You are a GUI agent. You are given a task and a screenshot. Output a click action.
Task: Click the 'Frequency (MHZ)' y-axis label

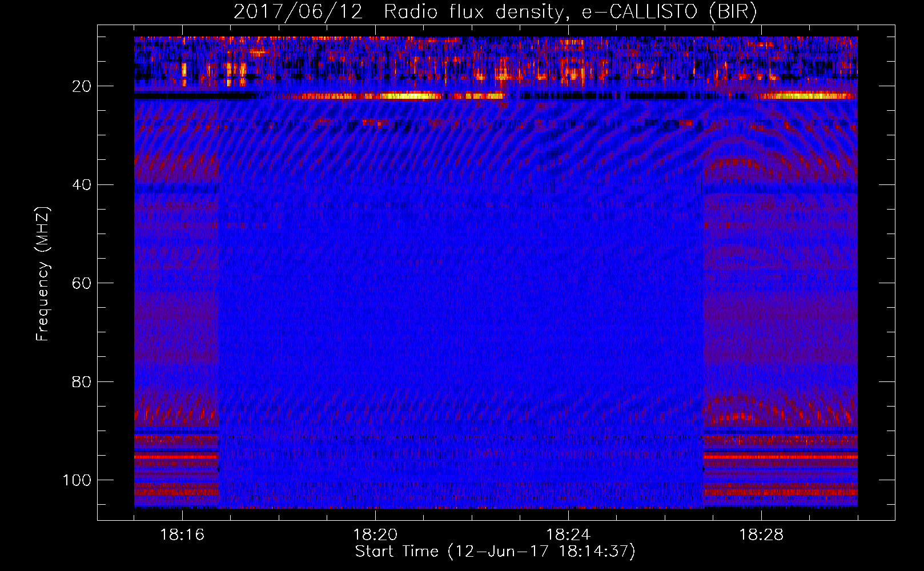point(43,274)
